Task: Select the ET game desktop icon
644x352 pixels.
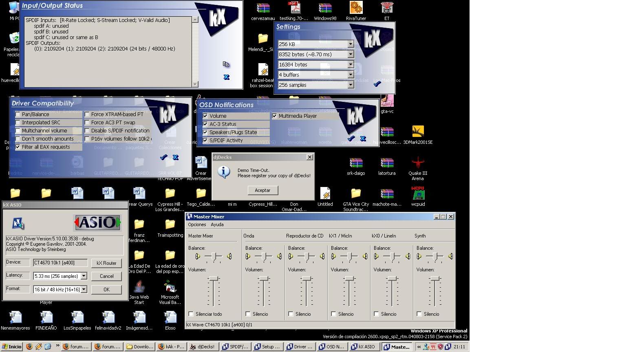Action: pos(387,11)
